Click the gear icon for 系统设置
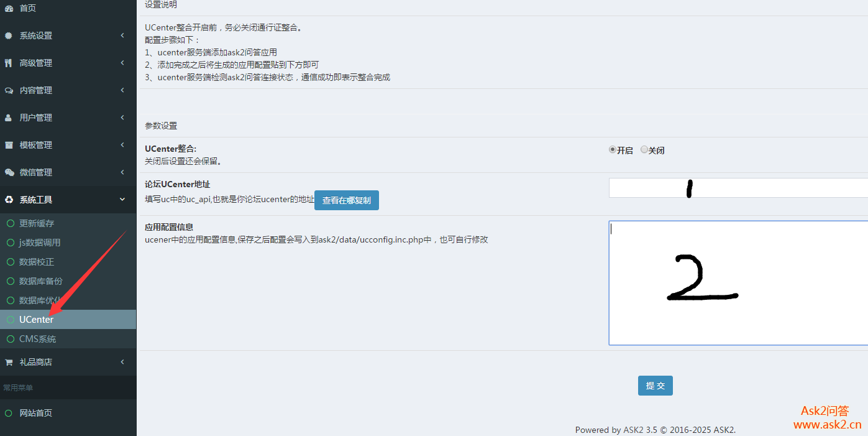868x436 pixels. (9, 36)
